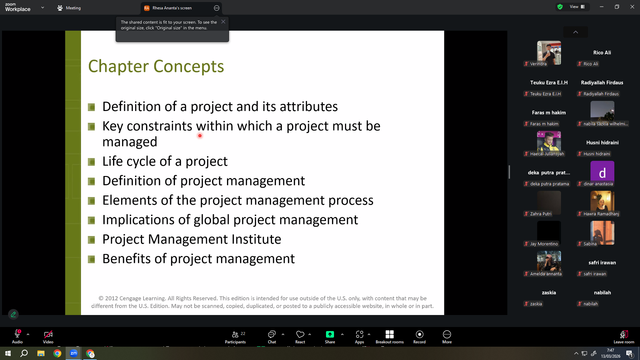Show hidden system tray icons
640x360 pixels.
click(576, 353)
